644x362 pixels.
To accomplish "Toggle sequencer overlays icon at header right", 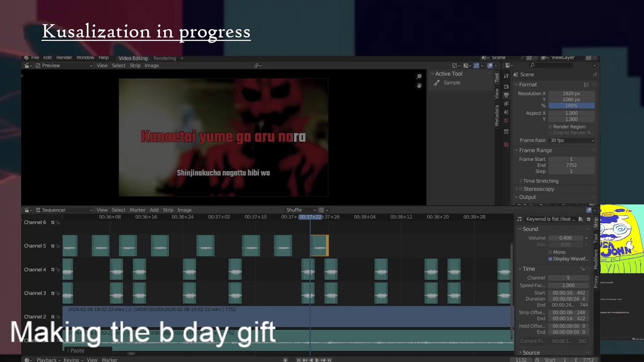I will click(x=589, y=210).
